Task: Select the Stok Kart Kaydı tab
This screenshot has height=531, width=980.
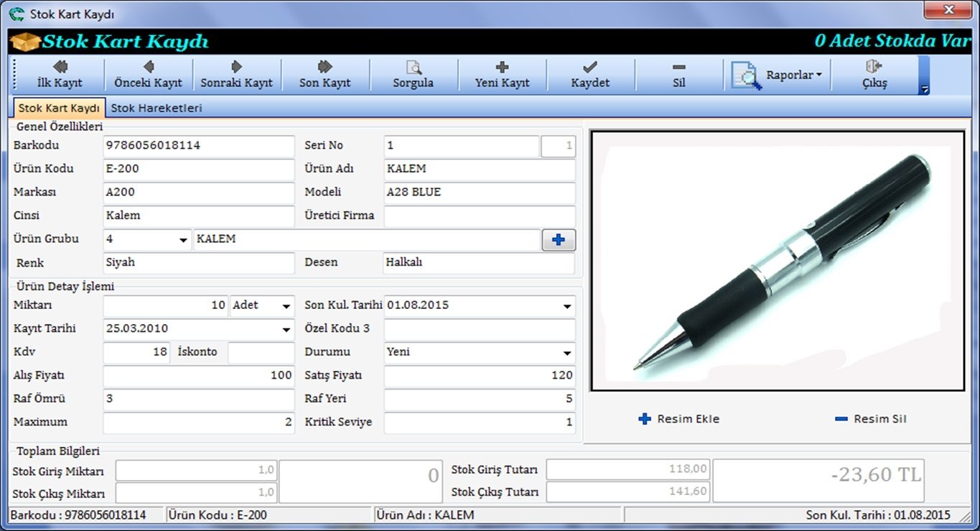Action: tap(59, 108)
